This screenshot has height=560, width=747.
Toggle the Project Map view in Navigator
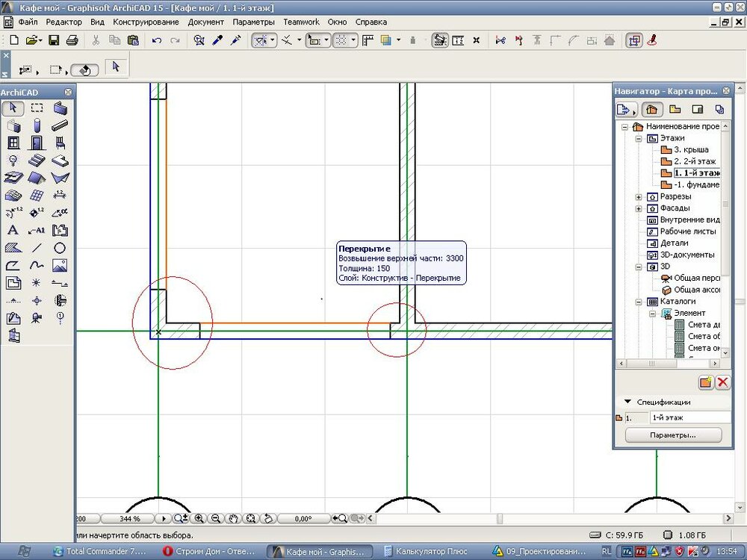pyautogui.click(x=651, y=110)
